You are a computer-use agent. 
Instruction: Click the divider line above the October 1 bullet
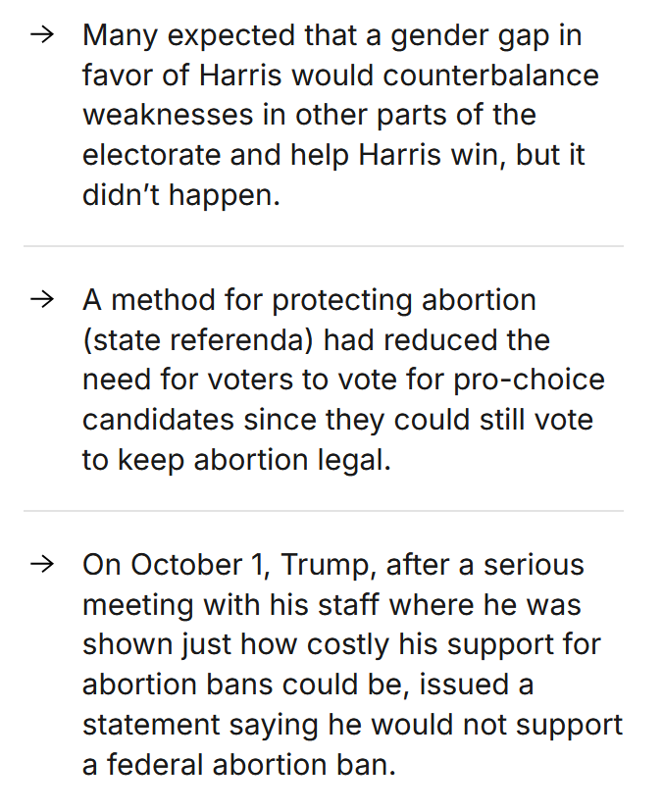[x=324, y=511]
